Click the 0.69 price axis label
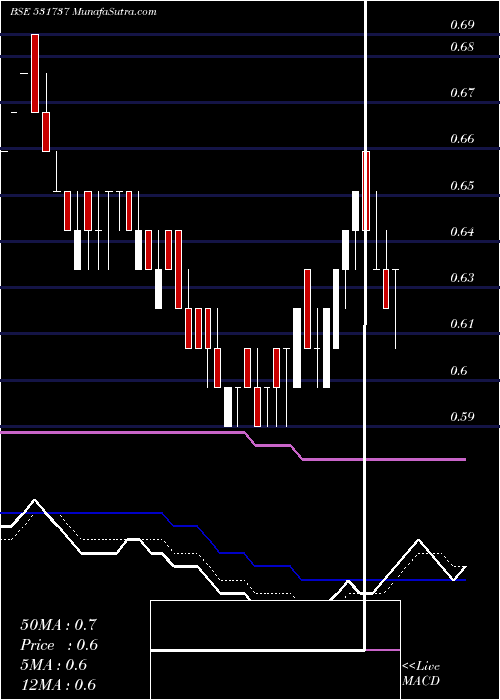Image resolution: width=500 pixels, height=700 pixels. 462,25
